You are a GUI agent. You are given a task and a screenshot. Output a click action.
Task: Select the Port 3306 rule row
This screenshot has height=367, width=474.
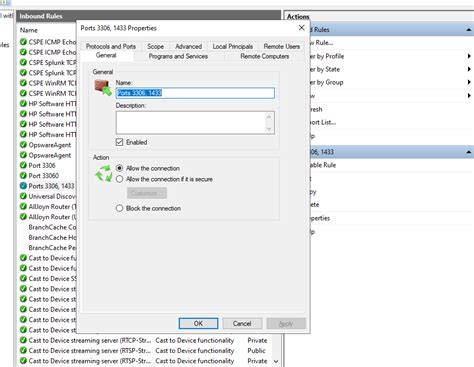[x=42, y=165]
